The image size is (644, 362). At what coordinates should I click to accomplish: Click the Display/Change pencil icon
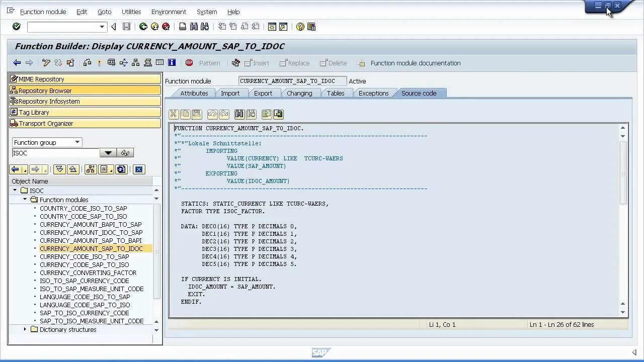point(46,63)
